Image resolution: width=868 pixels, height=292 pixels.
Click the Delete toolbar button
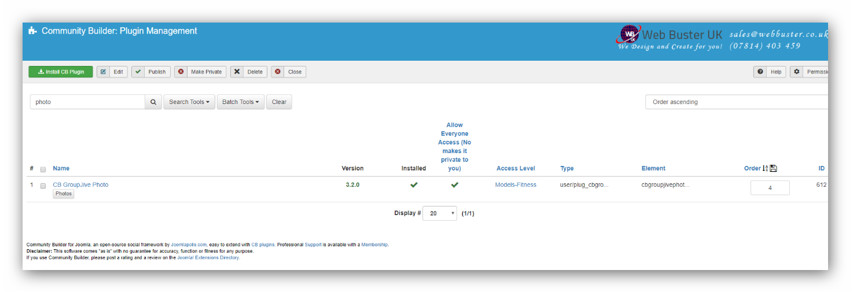[x=249, y=72]
